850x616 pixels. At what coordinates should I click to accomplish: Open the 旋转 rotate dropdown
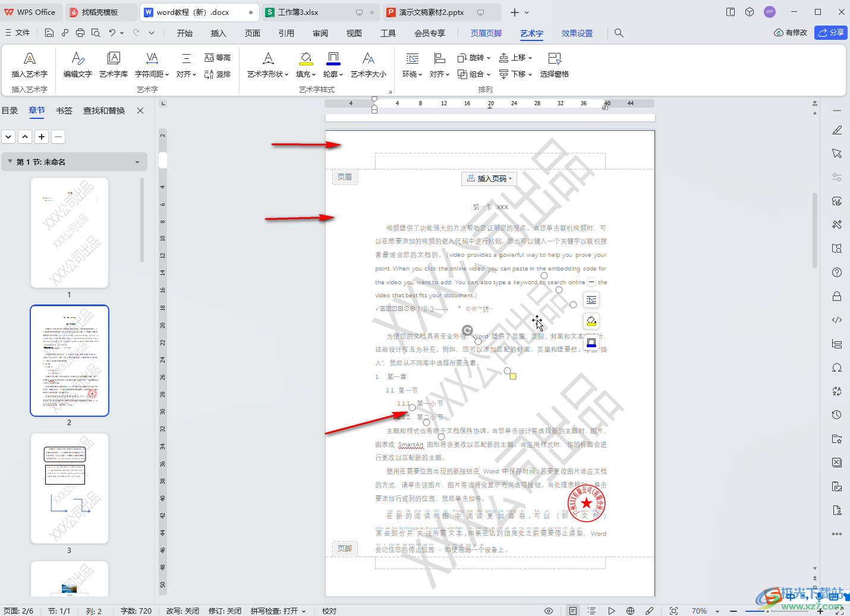pos(474,58)
